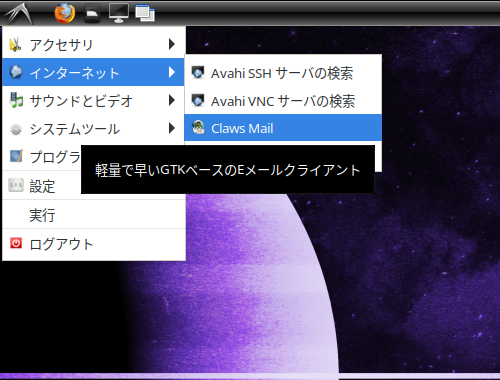The width and height of the screenshot is (500, 380).
Task: Open the 設定 menu entry
Action: 42,186
